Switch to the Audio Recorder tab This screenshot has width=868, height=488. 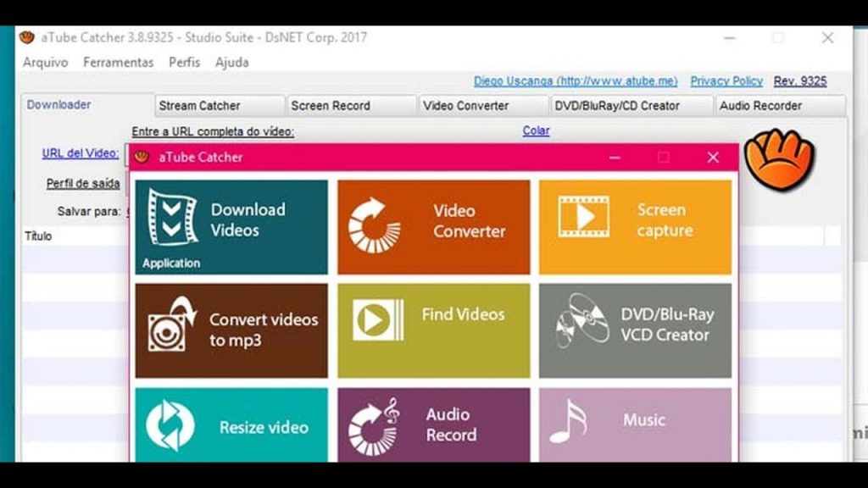click(x=781, y=106)
